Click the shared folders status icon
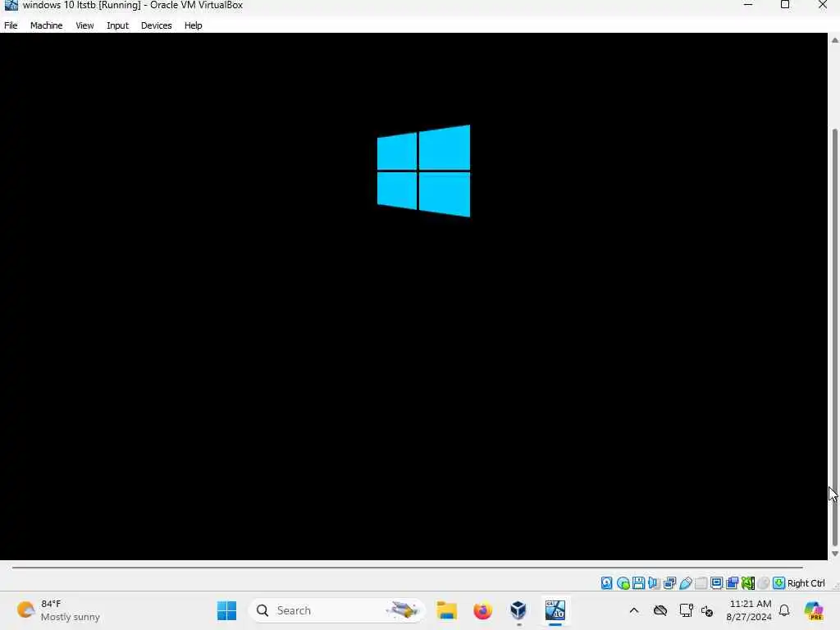Viewport: 840px width, 630px height. tap(701, 583)
